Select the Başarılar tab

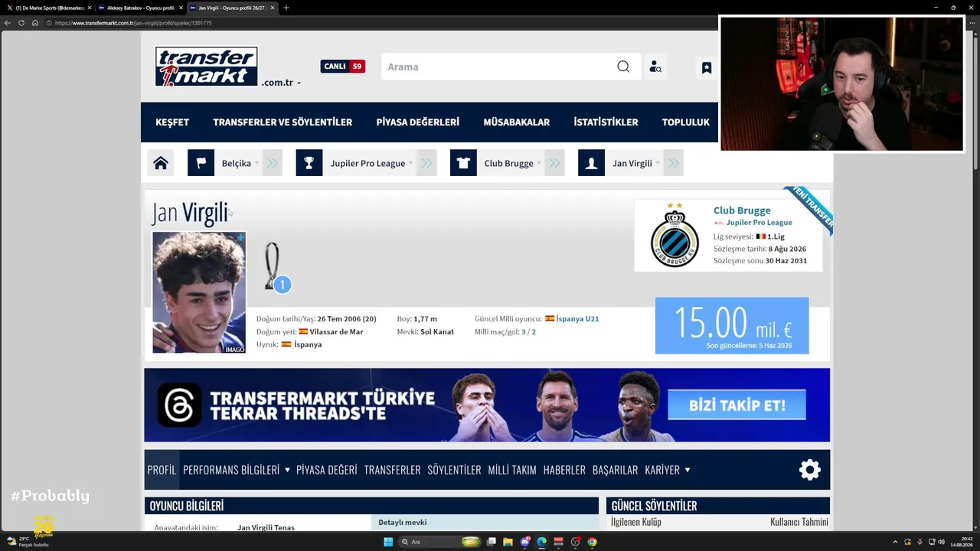(x=615, y=470)
